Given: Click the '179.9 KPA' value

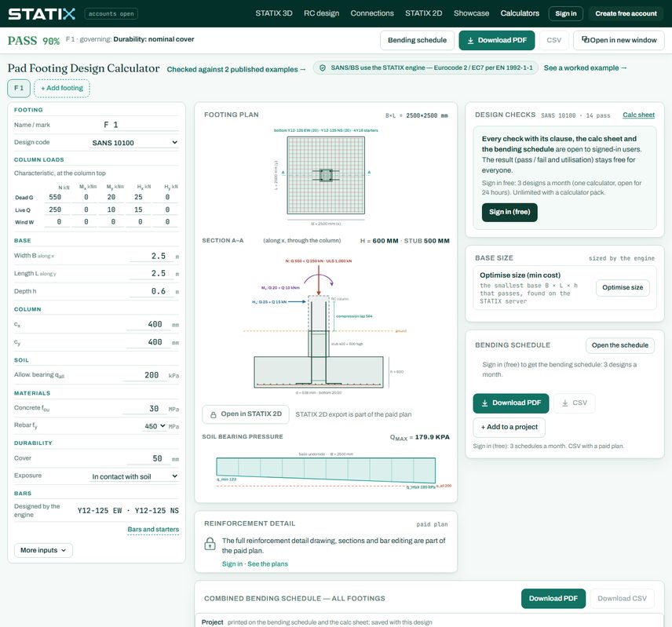Looking at the screenshot, I should (432, 437).
